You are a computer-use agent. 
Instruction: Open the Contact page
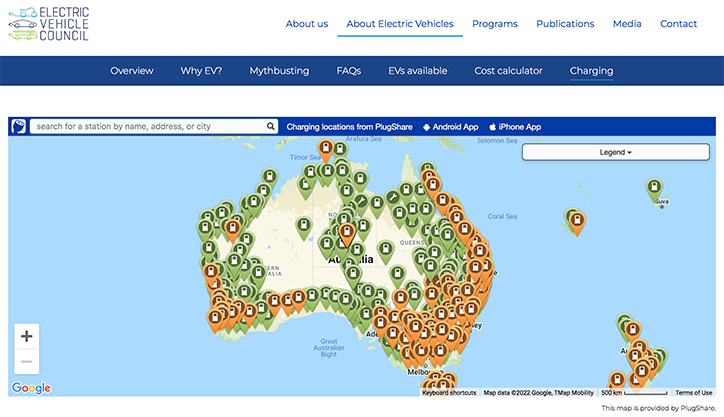[x=678, y=24]
